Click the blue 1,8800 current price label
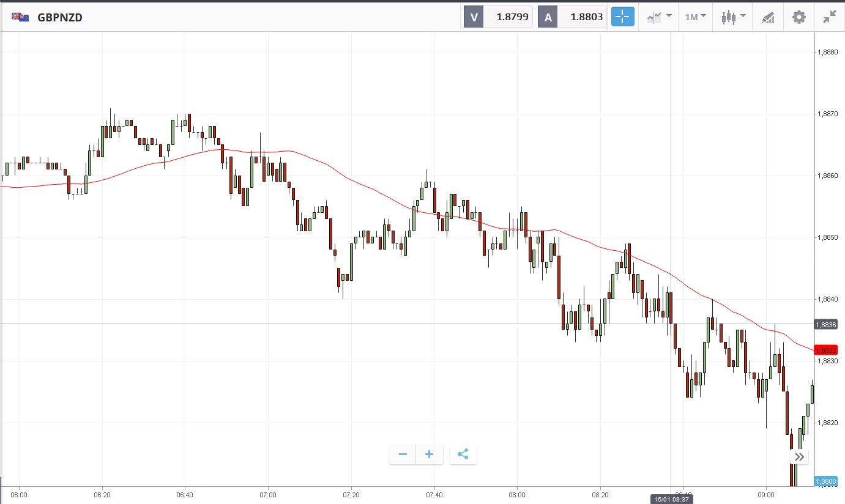This screenshot has width=845, height=504. click(826, 481)
